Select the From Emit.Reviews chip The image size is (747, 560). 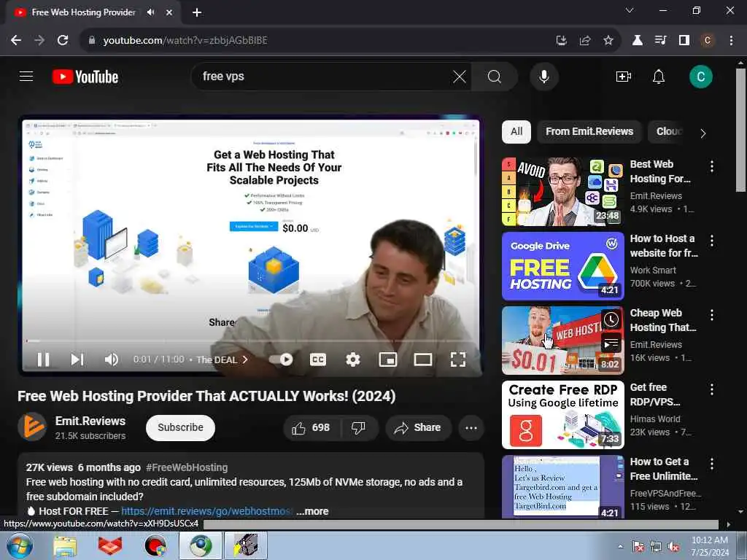coord(589,131)
